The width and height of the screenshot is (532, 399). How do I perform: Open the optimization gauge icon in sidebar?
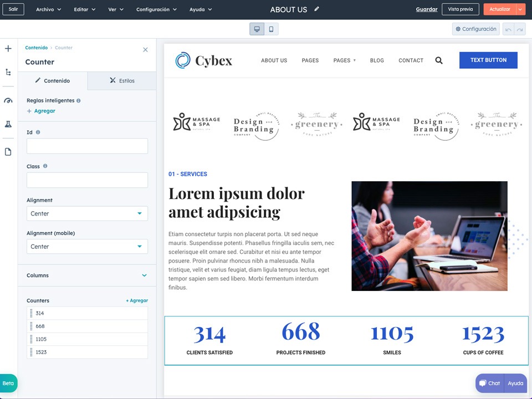[x=8, y=100]
